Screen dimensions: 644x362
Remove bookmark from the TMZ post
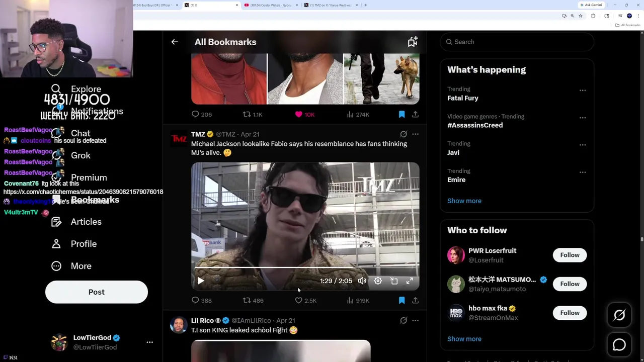(x=401, y=301)
